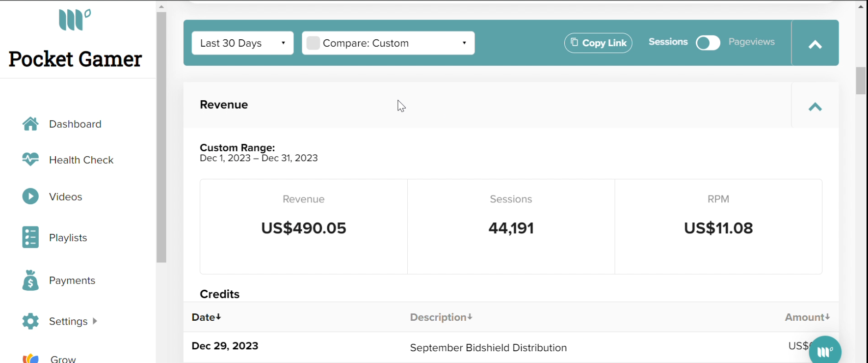Click the Payments money bag icon
868x363 pixels.
30,280
